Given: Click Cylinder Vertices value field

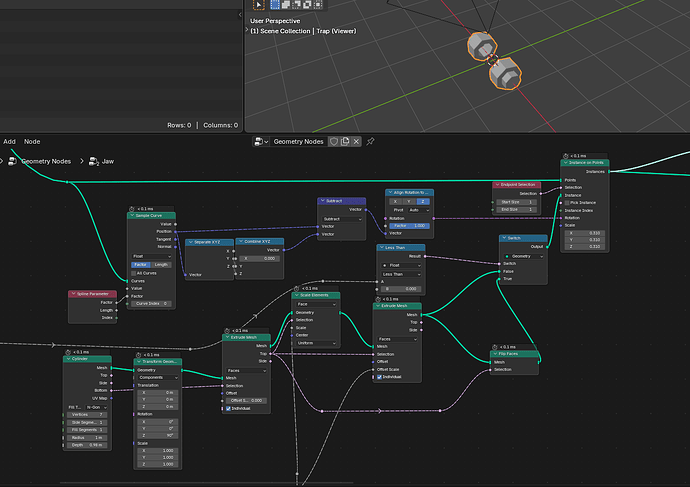Looking at the screenshot, I should (86, 414).
